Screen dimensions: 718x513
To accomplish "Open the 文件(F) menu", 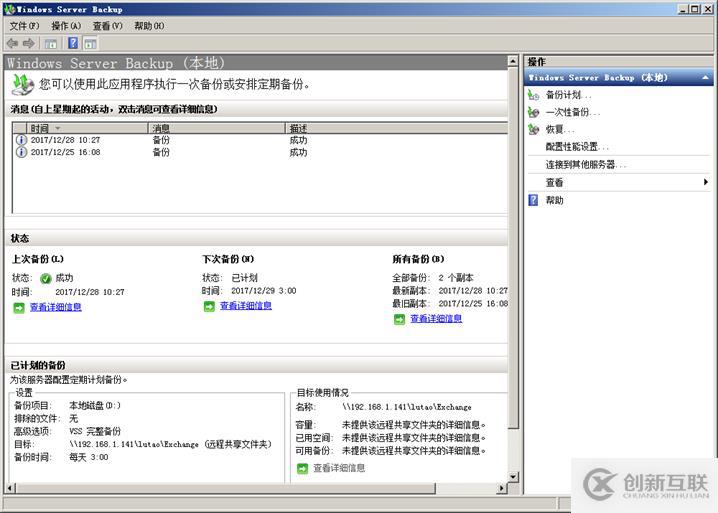I will click(x=25, y=26).
